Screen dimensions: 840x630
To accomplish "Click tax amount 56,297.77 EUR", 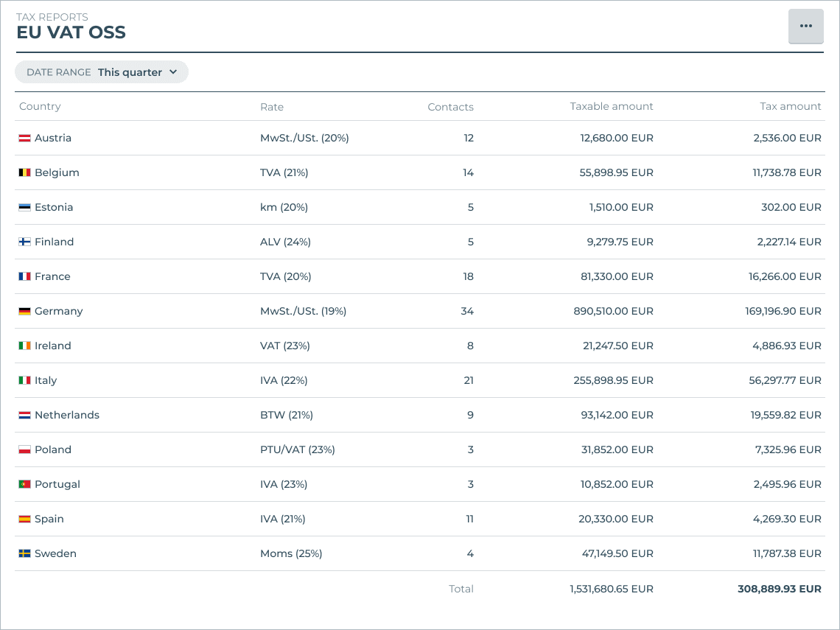I will pos(785,380).
